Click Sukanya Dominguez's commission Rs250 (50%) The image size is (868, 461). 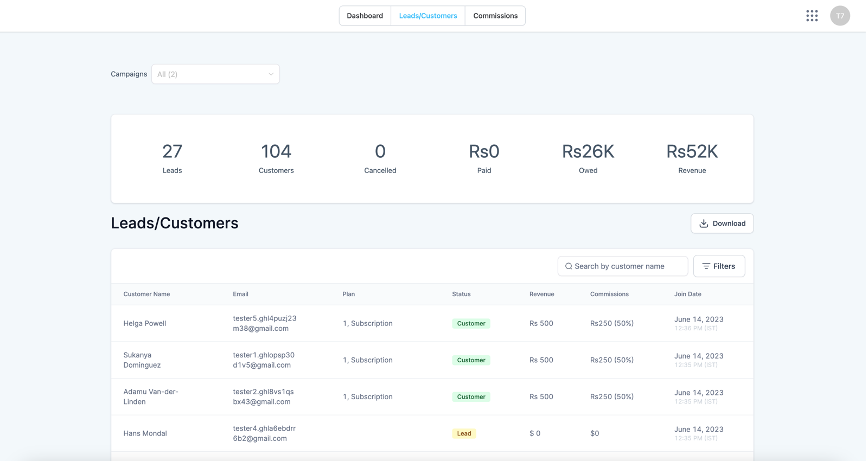point(612,360)
